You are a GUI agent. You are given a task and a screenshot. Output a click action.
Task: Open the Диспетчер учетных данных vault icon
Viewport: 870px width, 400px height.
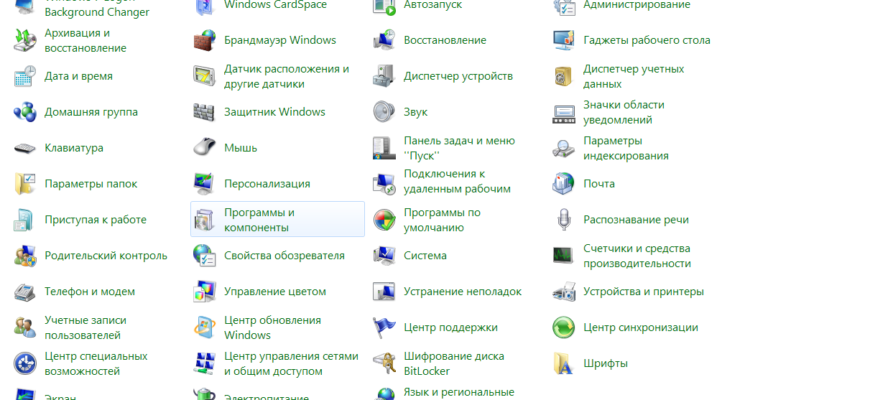[x=564, y=77]
